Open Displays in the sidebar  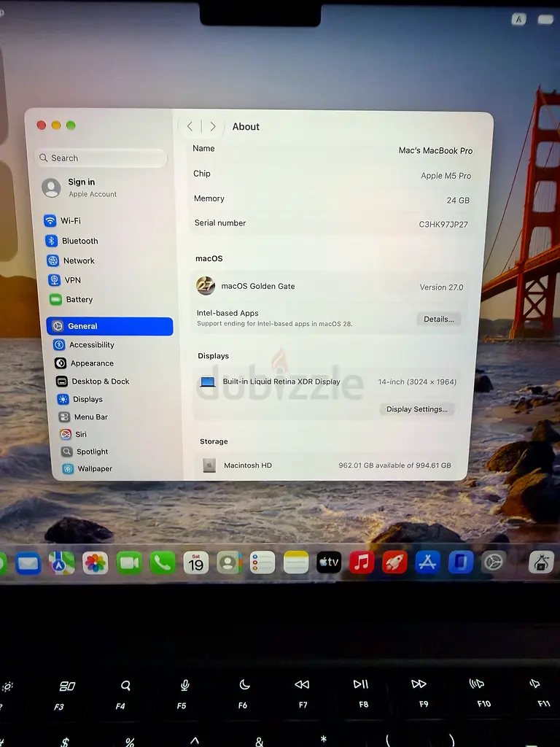coord(80,399)
